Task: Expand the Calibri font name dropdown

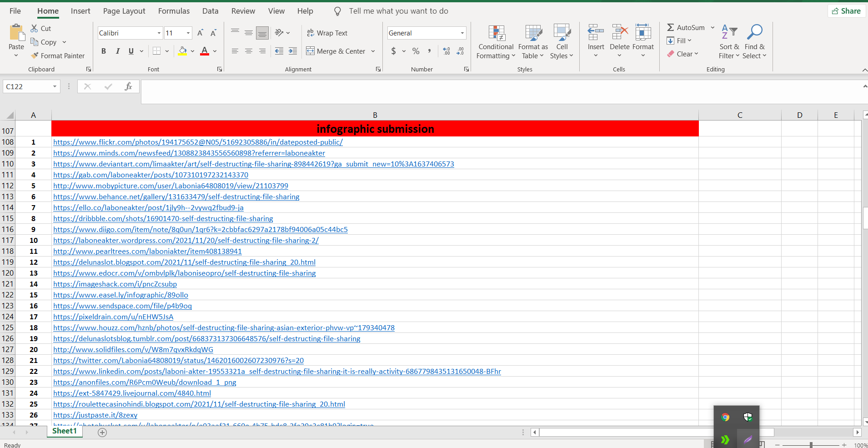Action: [159, 33]
